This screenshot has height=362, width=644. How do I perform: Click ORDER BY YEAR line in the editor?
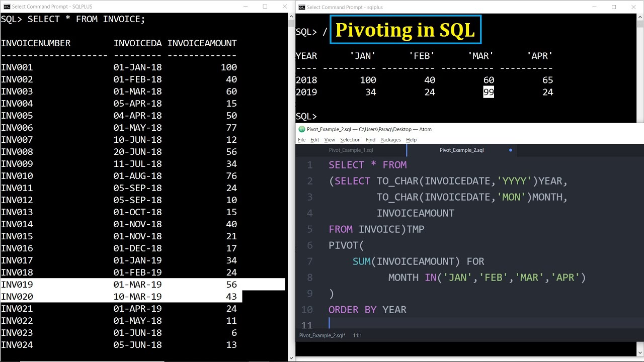367,310
